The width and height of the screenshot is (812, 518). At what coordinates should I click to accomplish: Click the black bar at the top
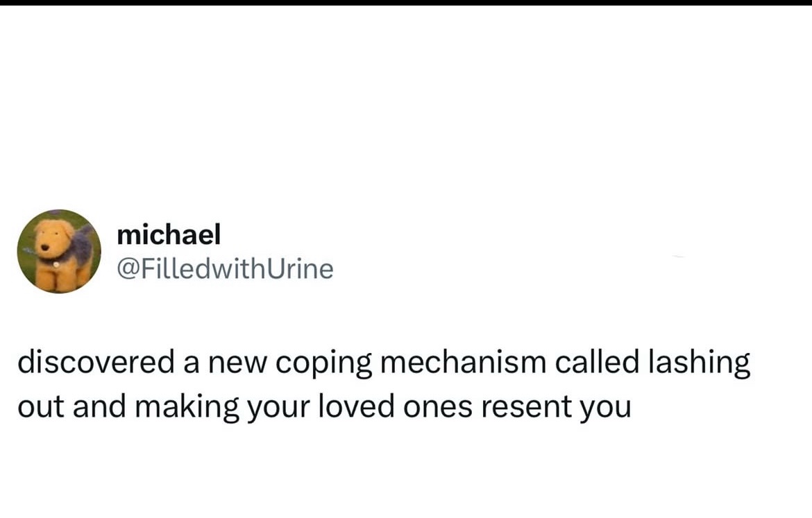[x=406, y=3]
